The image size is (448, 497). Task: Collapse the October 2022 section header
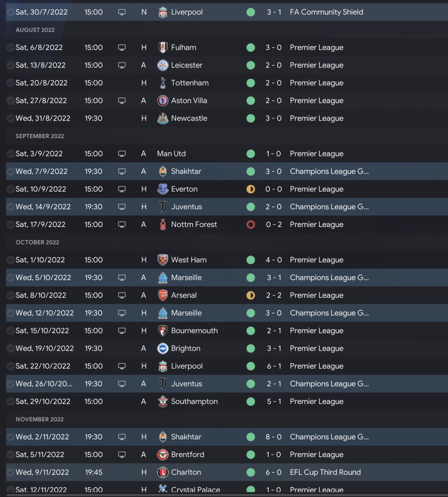[x=37, y=242]
